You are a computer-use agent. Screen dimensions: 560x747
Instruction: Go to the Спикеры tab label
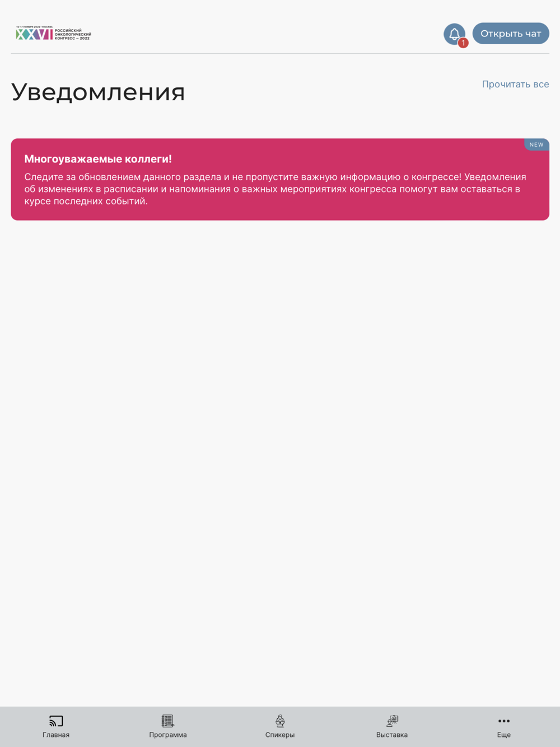coord(280,735)
